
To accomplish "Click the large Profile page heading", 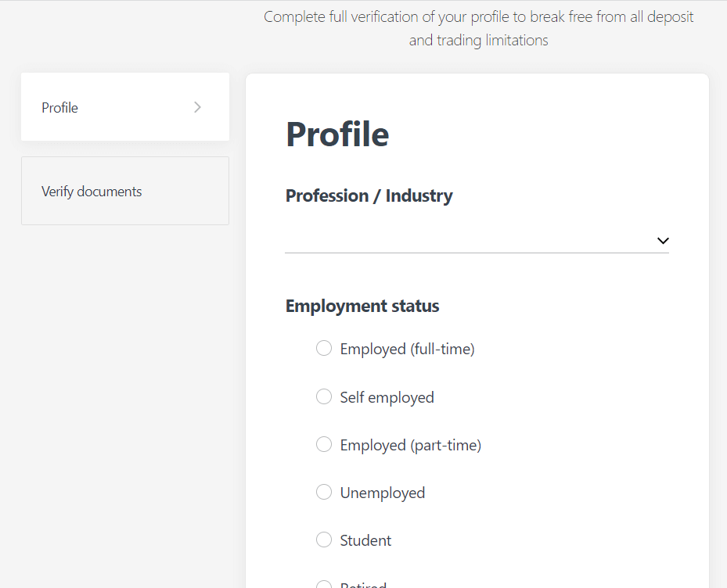I will click(x=337, y=134).
